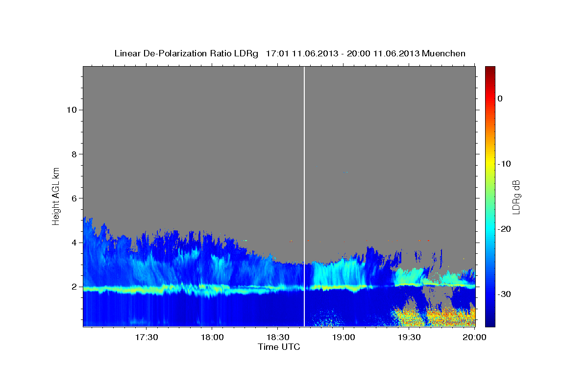This screenshot has width=588, height=392.
Task: Click the white vertical data-gap line
Action: click(304, 196)
